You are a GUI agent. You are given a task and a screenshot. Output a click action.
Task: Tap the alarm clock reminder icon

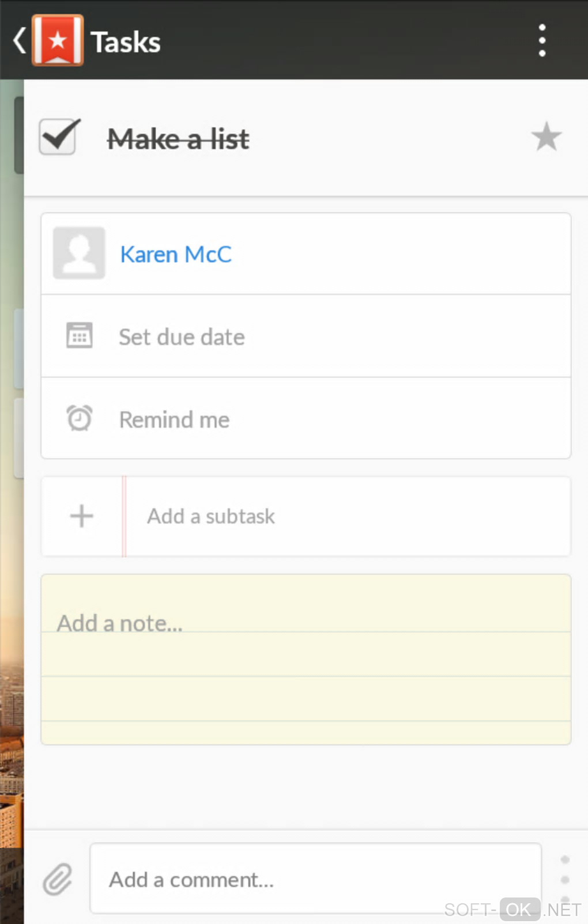coord(79,419)
